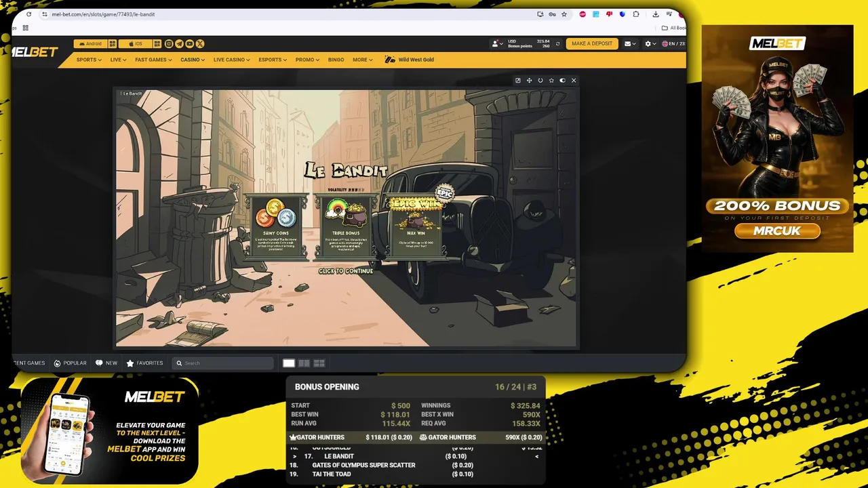The width and height of the screenshot is (868, 488).
Task: Switch to New games tab
Action: (x=106, y=363)
